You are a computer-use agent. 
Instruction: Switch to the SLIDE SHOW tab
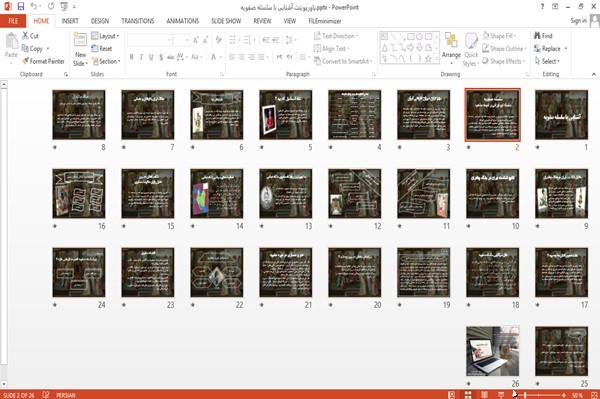click(x=226, y=21)
